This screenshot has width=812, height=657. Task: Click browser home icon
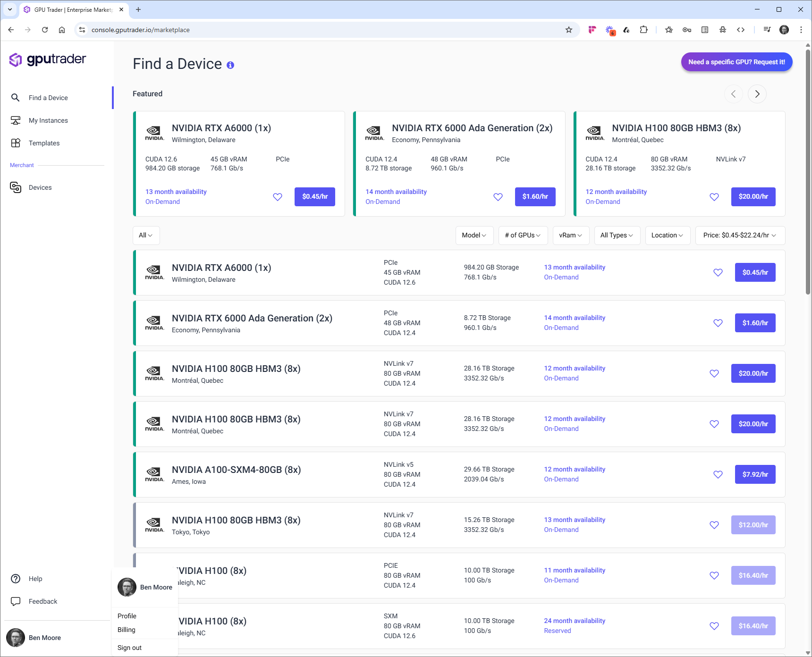point(62,30)
